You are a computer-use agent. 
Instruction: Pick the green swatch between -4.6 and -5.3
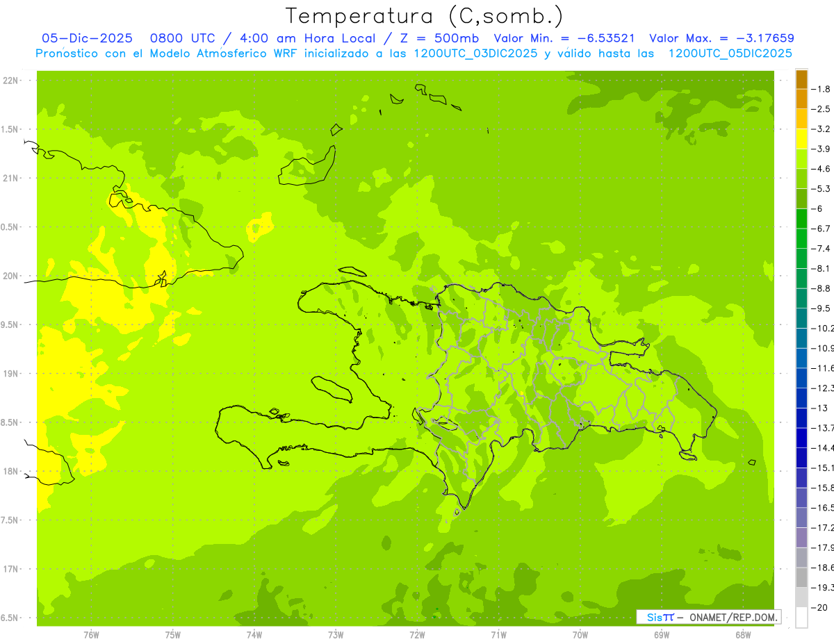(801, 179)
